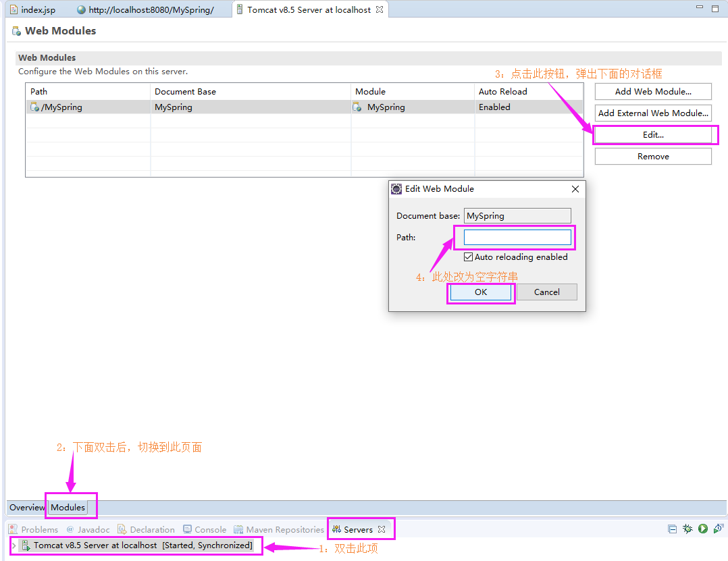Close the Edit Web Module dialog
The image size is (728, 561).
[575, 189]
